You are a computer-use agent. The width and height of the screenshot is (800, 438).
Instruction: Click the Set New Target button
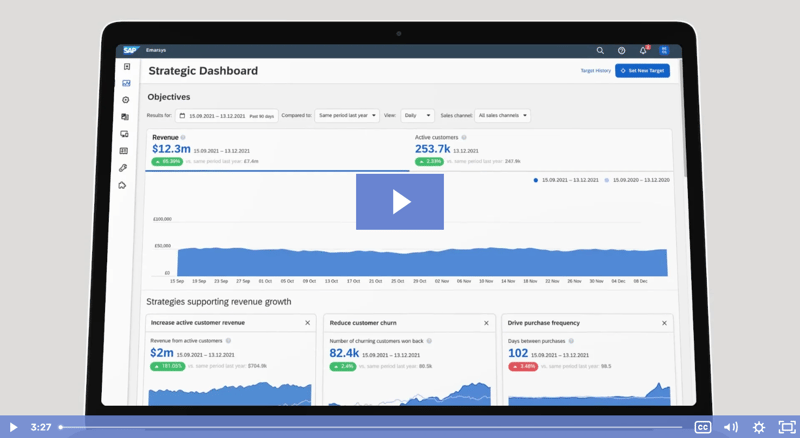point(642,71)
